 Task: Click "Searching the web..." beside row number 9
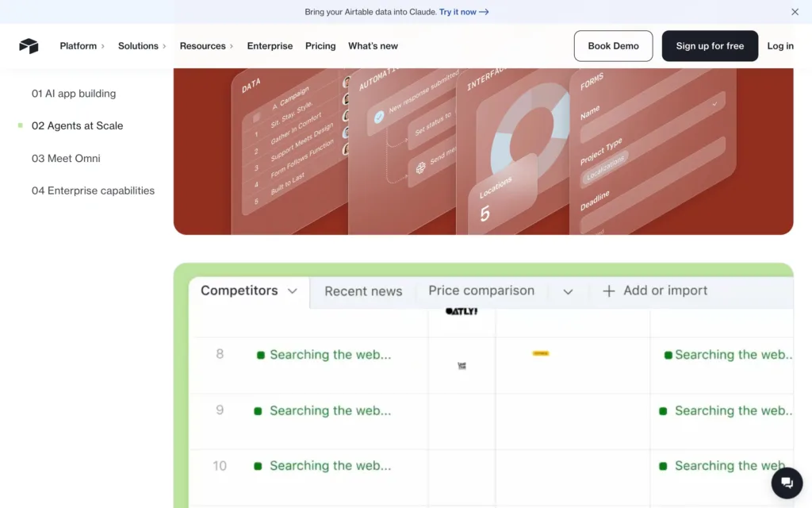[x=331, y=411]
